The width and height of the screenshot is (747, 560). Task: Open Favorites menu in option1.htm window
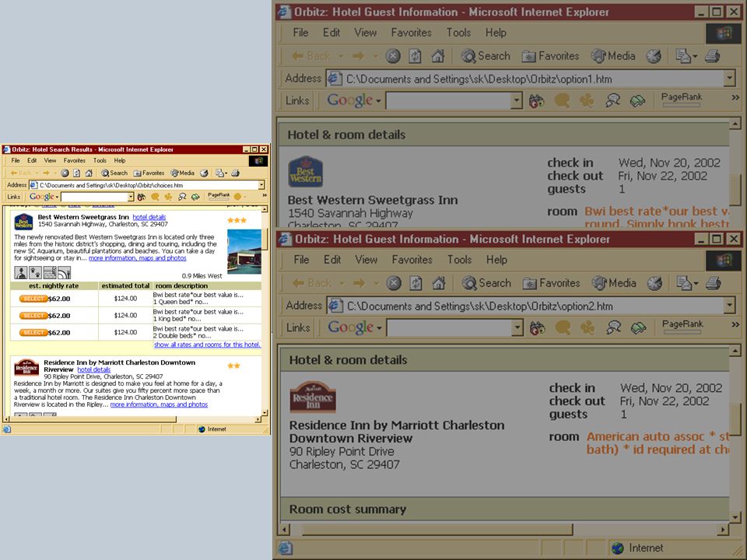411,33
